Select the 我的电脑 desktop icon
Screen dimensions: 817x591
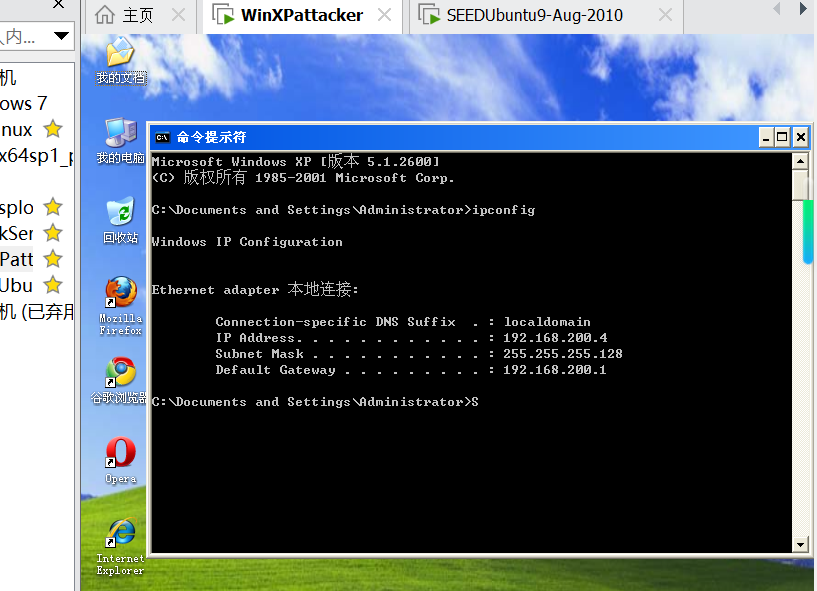pos(120,141)
